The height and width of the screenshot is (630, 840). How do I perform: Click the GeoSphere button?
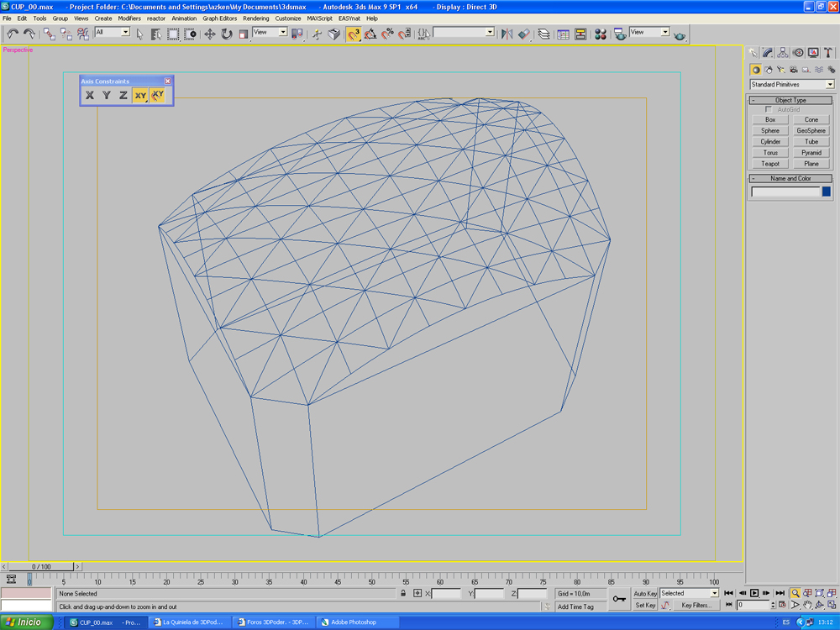811,131
